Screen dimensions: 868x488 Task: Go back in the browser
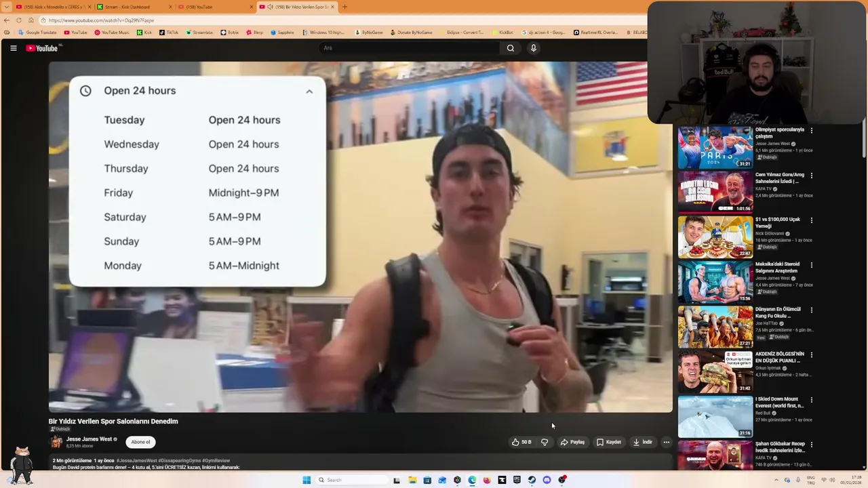pos(7,20)
